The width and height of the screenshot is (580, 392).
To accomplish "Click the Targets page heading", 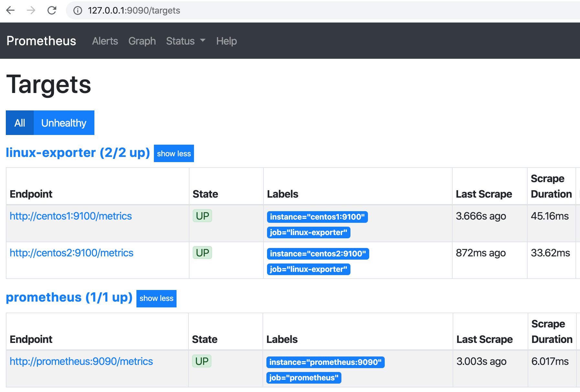I will [48, 85].
